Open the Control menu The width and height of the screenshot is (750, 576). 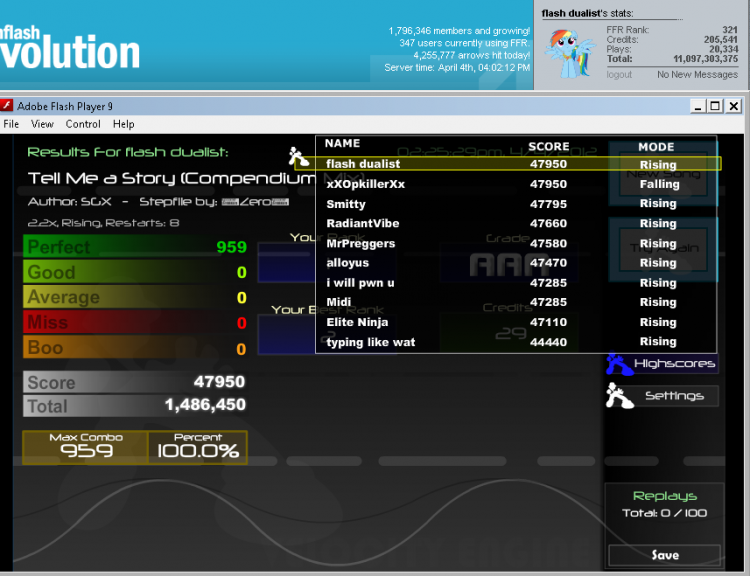pyautogui.click(x=83, y=124)
